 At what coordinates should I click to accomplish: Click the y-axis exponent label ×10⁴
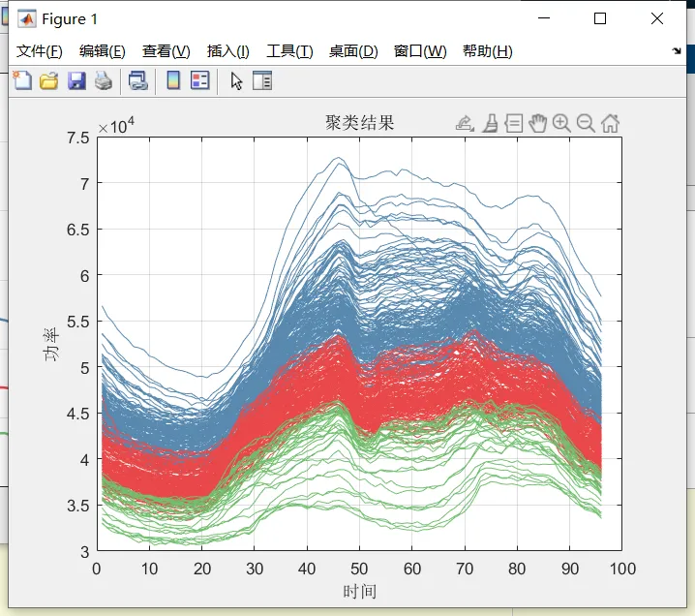coord(116,126)
